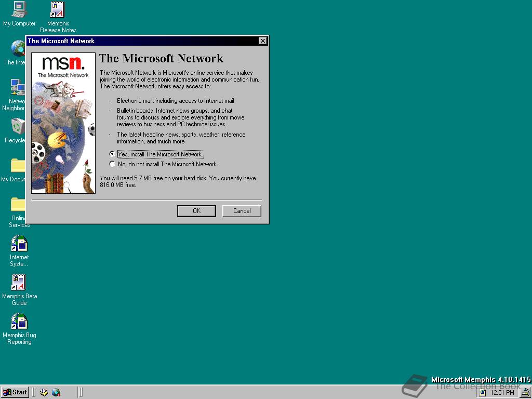Click the Show Desktop quick launch icon
The width and height of the screenshot is (532, 399).
(x=44, y=393)
